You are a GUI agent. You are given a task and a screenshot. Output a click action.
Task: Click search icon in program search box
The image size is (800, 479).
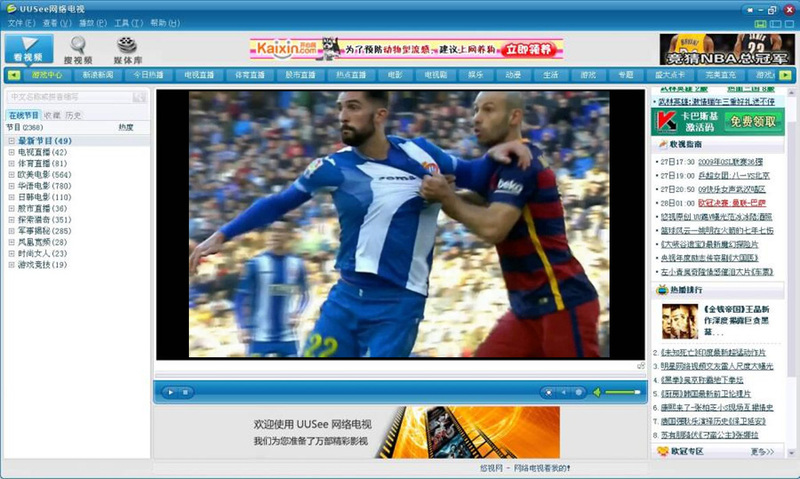139,97
